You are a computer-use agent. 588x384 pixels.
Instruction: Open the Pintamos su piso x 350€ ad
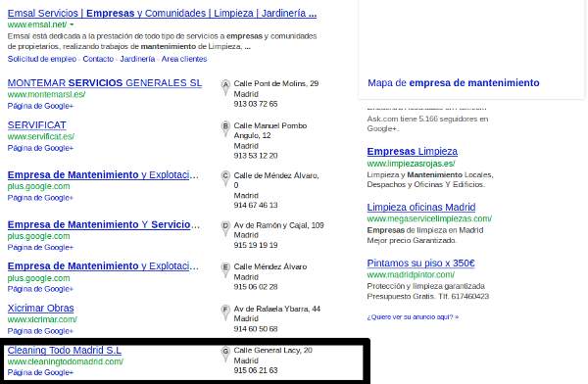tap(420, 263)
